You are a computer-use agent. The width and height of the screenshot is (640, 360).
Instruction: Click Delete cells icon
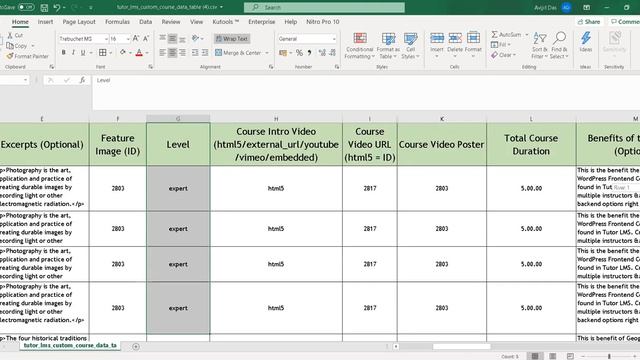click(x=455, y=38)
